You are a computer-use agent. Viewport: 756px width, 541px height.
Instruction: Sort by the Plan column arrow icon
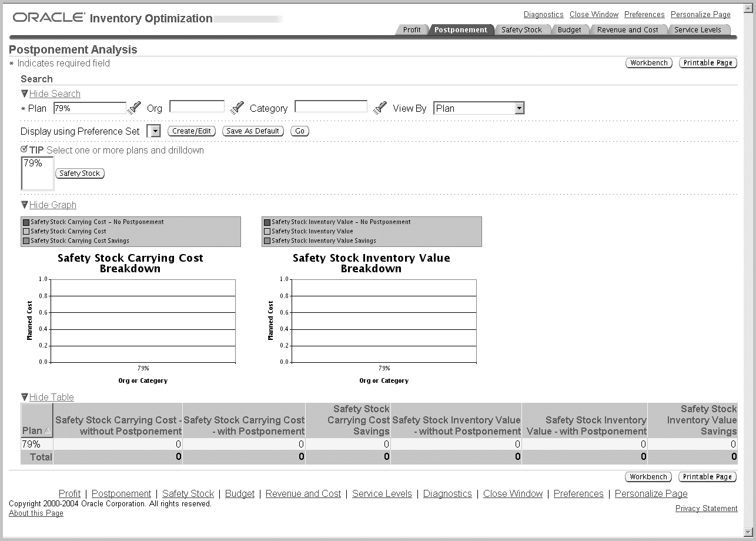47,431
